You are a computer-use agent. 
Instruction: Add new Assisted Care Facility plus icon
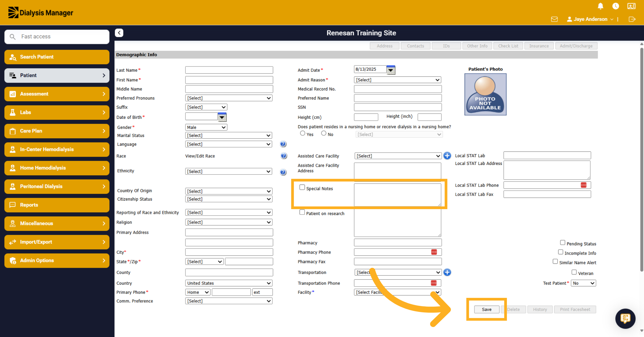tap(447, 156)
